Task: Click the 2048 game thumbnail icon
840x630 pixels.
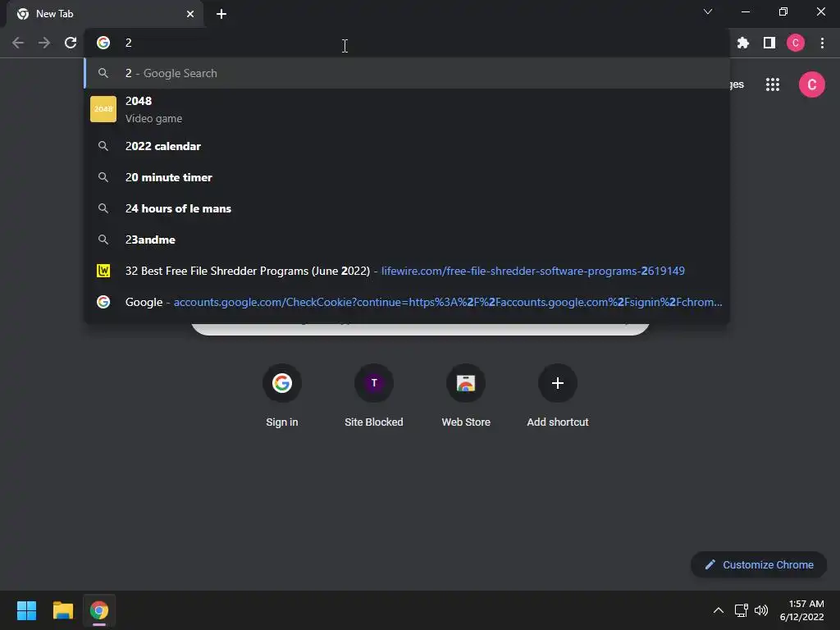Action: coord(103,109)
